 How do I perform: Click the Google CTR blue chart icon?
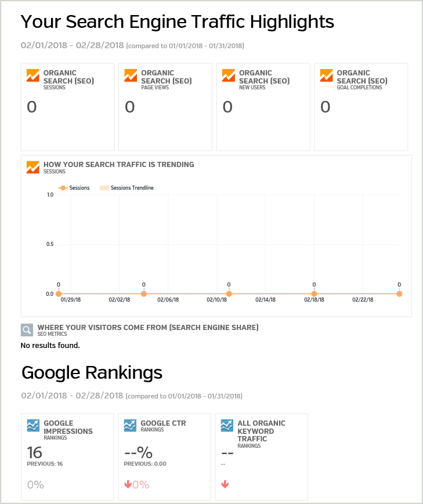pyautogui.click(x=130, y=426)
